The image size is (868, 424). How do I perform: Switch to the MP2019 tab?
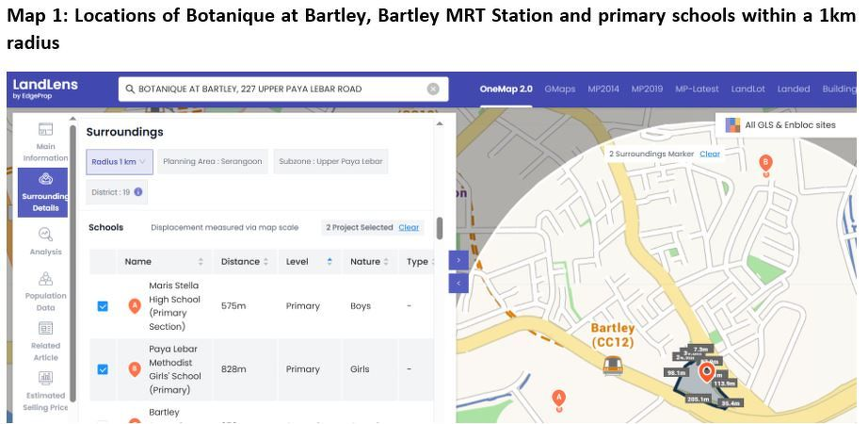point(647,89)
